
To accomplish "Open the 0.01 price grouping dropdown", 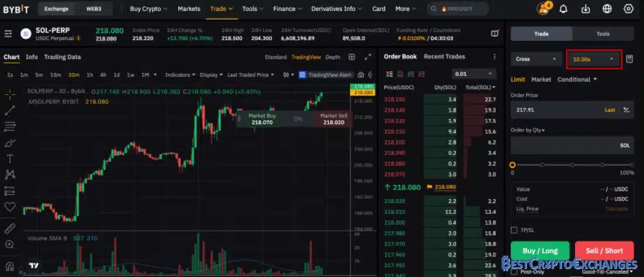I will tap(473, 74).
